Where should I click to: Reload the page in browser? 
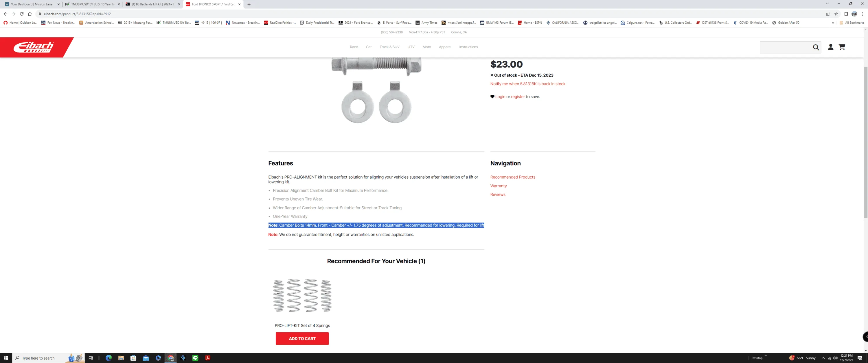22,14
